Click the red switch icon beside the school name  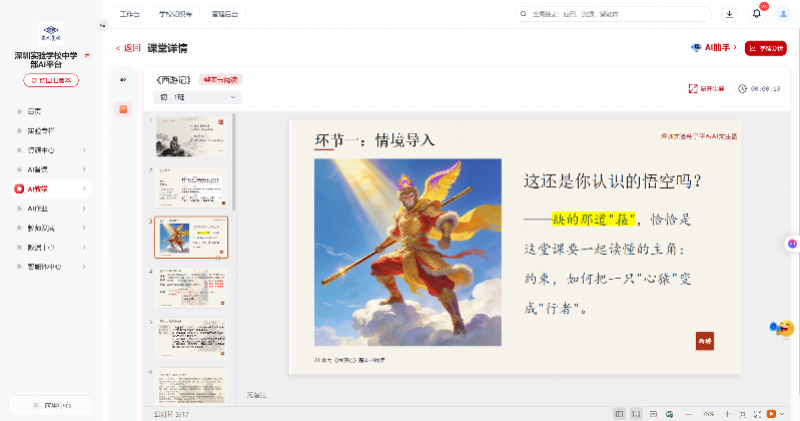[x=87, y=56]
